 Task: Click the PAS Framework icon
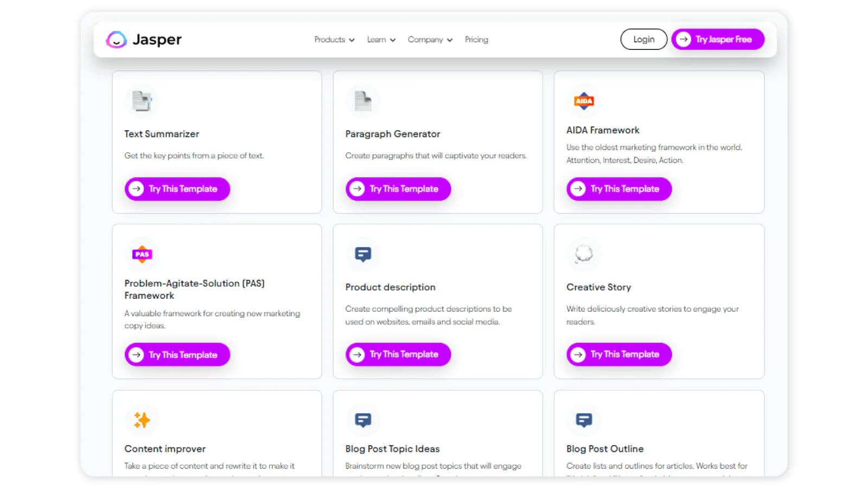[142, 254]
